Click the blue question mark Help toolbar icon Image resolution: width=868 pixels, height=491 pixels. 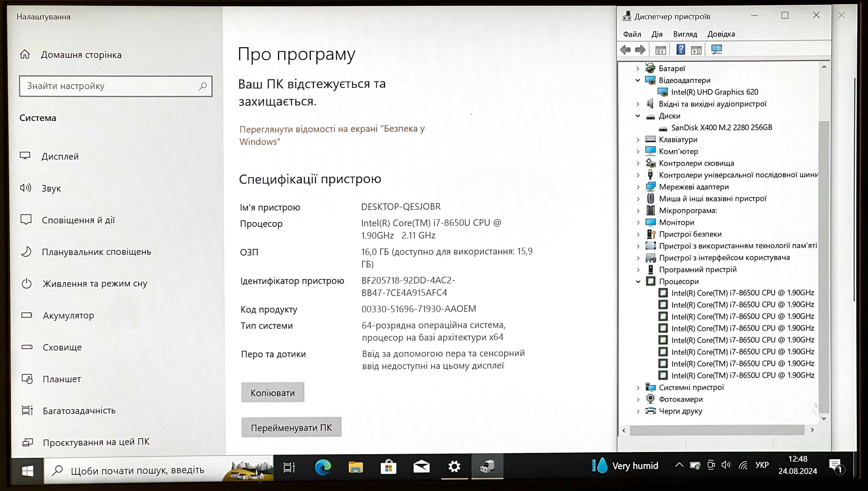[681, 49]
